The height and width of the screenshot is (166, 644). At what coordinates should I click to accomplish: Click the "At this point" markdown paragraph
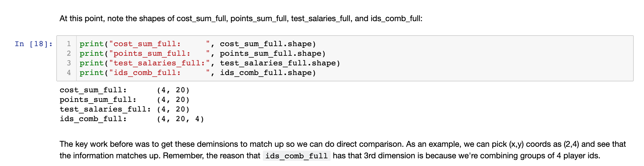241,19
